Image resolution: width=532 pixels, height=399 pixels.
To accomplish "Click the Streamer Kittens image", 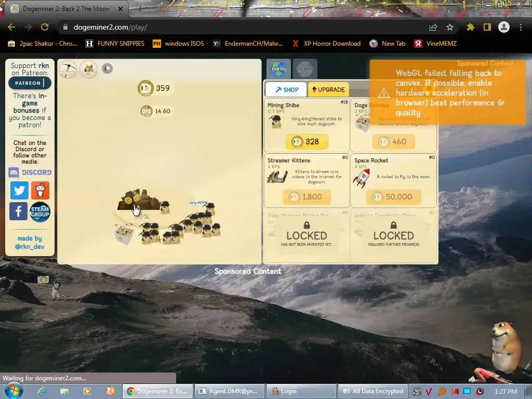I will pyautogui.click(x=277, y=177).
